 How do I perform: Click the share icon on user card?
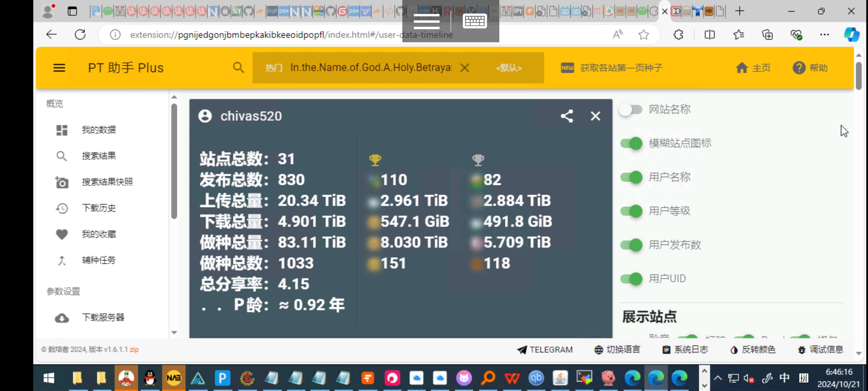pyautogui.click(x=567, y=116)
